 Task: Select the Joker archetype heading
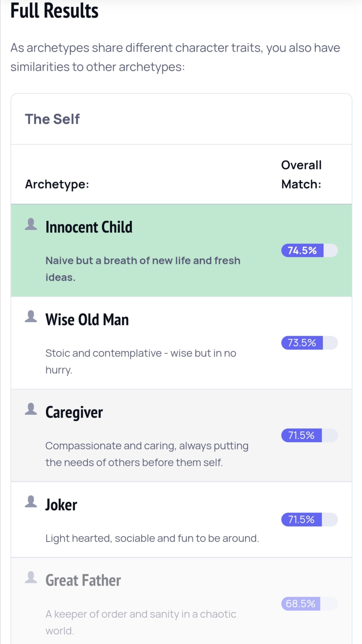[x=61, y=505]
